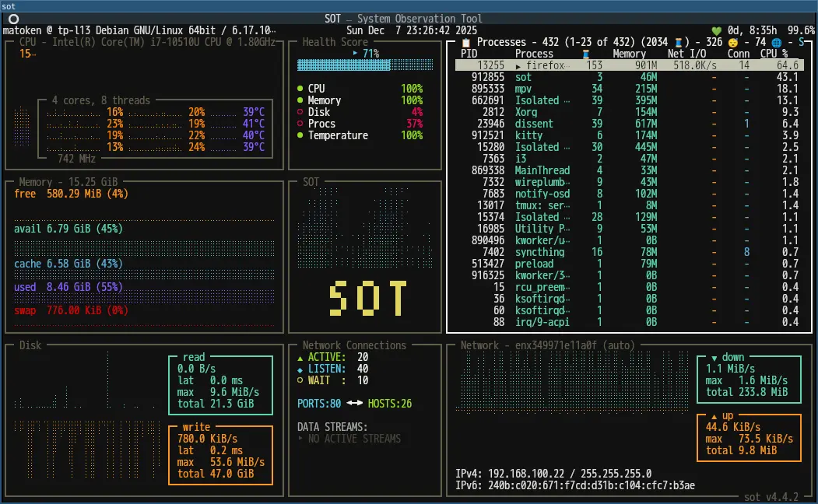Screen dimensions: 818x504
Task: Click the Procs health indicator circle
Action: (300, 124)
